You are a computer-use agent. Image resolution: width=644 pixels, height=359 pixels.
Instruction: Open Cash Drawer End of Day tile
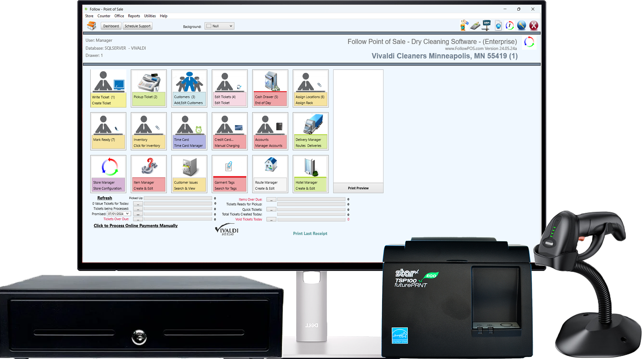point(270,88)
